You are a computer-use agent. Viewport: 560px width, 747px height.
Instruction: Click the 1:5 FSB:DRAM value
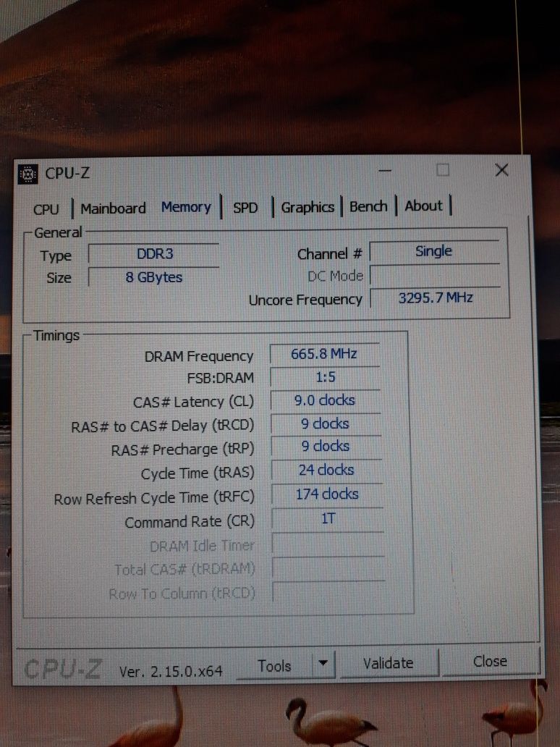click(326, 377)
